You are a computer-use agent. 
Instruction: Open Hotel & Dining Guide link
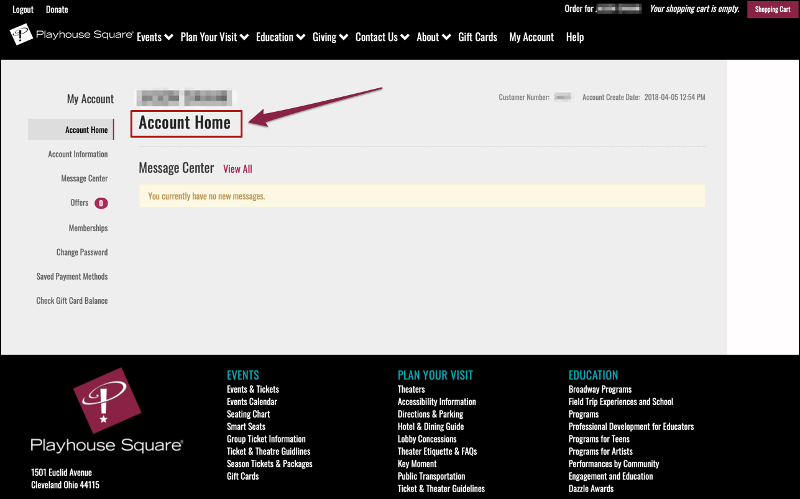431,427
